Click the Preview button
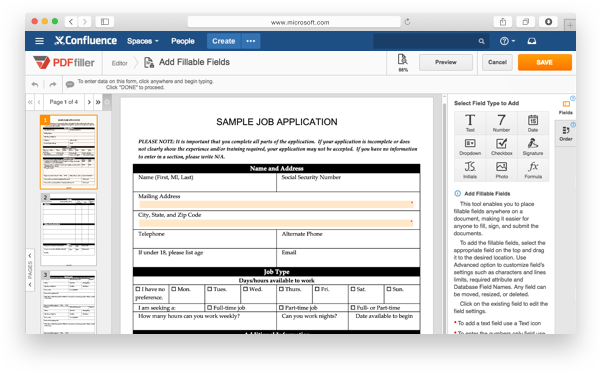Viewport: 601px width, 372px height. [446, 62]
